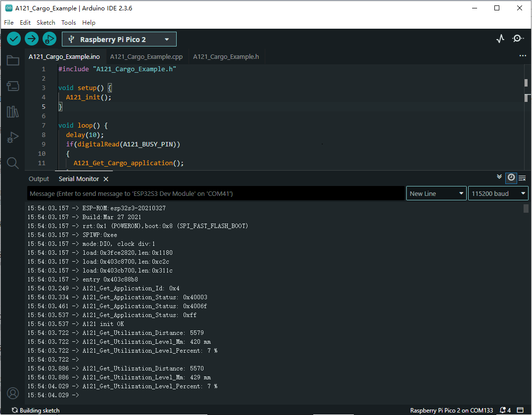Clear the Serial Monitor output
This screenshot has width=532, height=415.
(x=522, y=178)
